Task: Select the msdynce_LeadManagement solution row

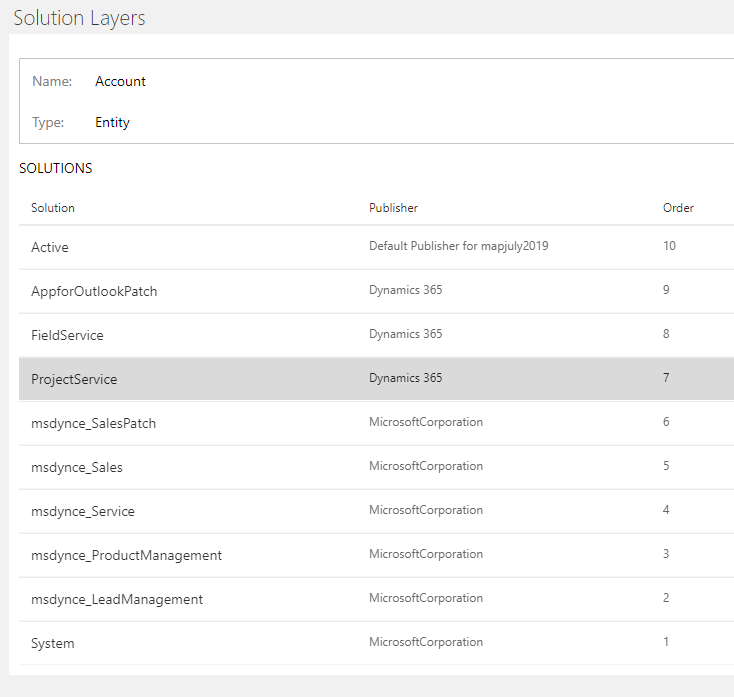Action: pyautogui.click(x=376, y=599)
